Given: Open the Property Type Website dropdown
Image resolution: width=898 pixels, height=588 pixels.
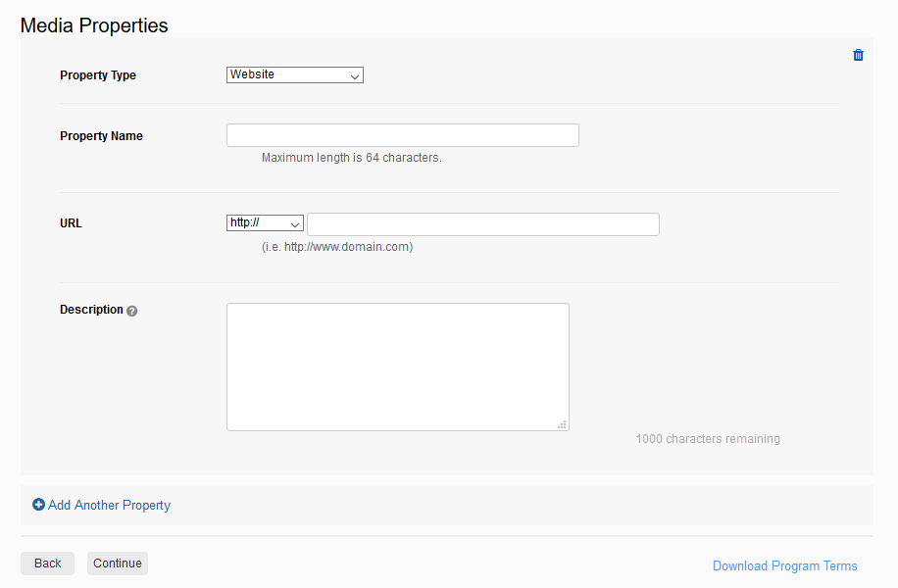Looking at the screenshot, I should coord(295,75).
